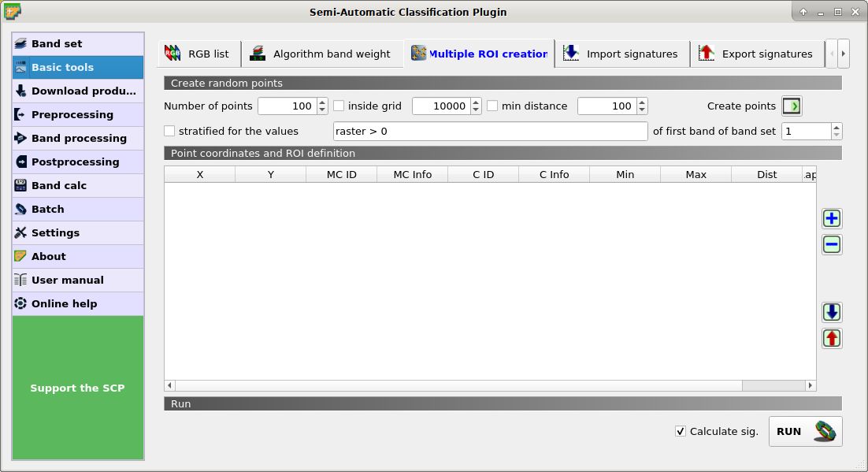
Task: Increase Number of points with its stepper
Action: click(x=321, y=102)
